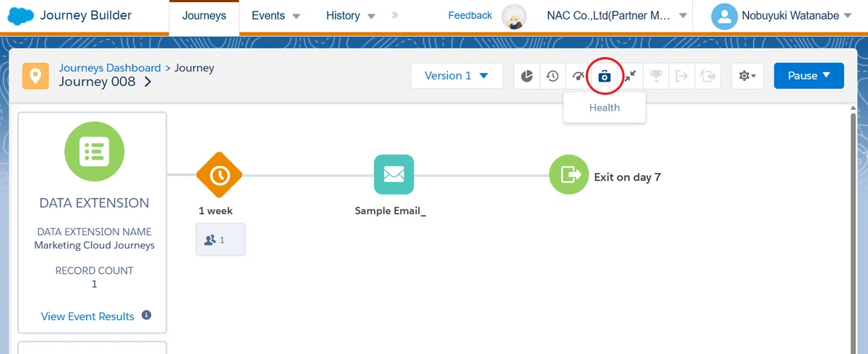Open Nobuyuki Watanabe user menu
The width and height of the screenshot is (868, 354).
pyautogui.click(x=797, y=16)
